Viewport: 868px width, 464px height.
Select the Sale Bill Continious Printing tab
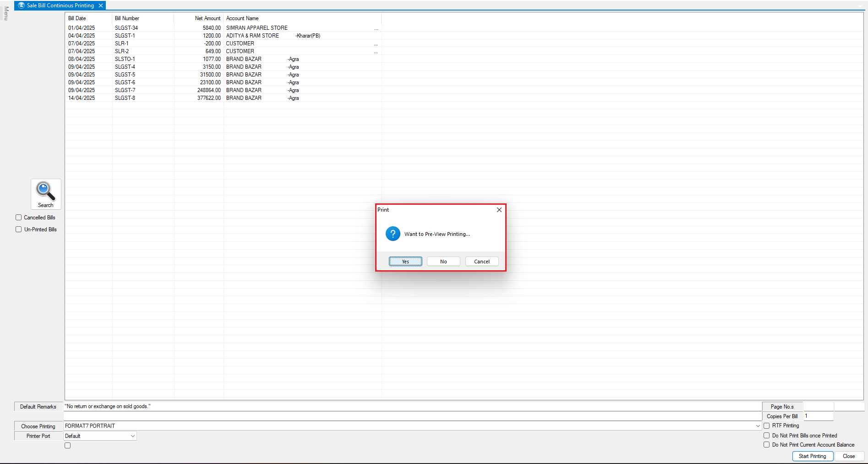60,5
